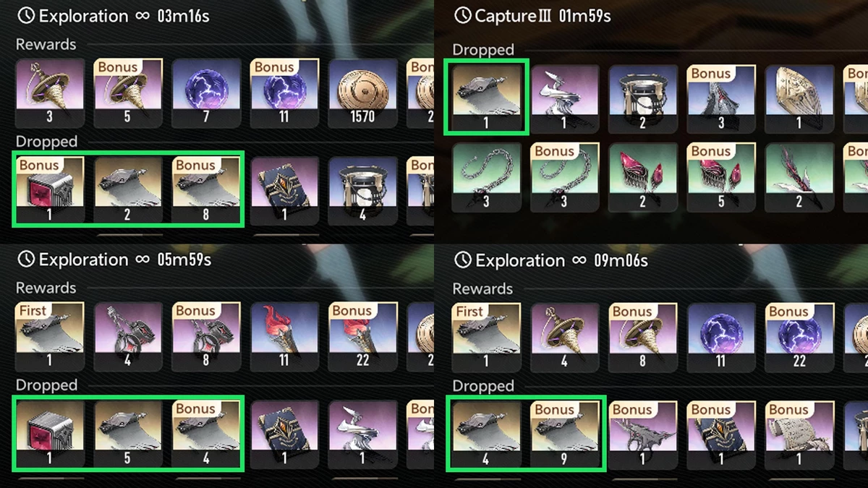Click the Bonus paper manuscript drop in 09m06s panel
Screen dimensions: 868x488
click(x=799, y=435)
